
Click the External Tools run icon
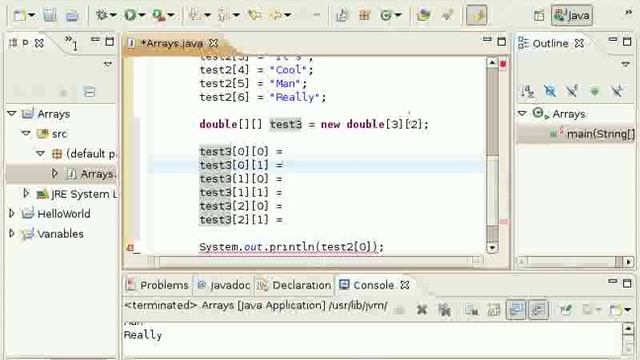159,16
